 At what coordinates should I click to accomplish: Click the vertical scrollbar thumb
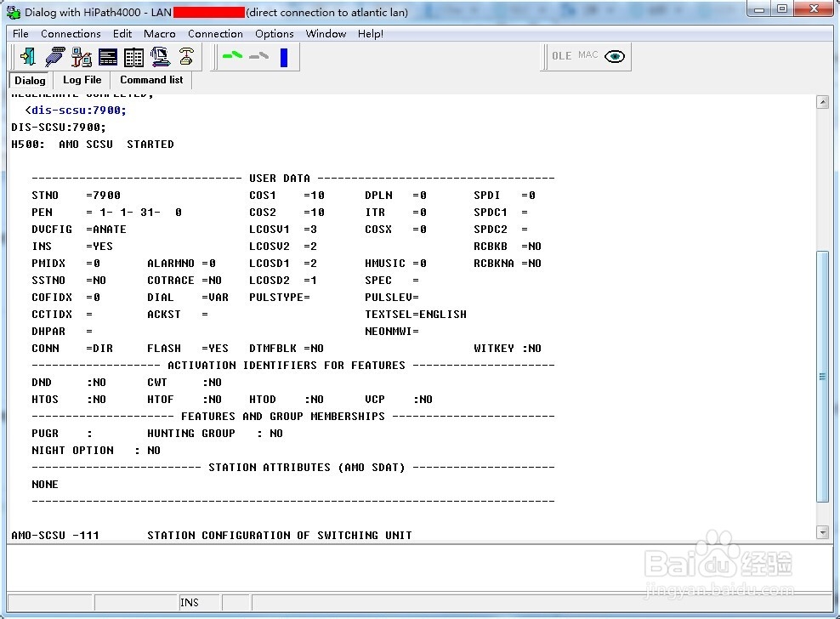tap(822, 376)
